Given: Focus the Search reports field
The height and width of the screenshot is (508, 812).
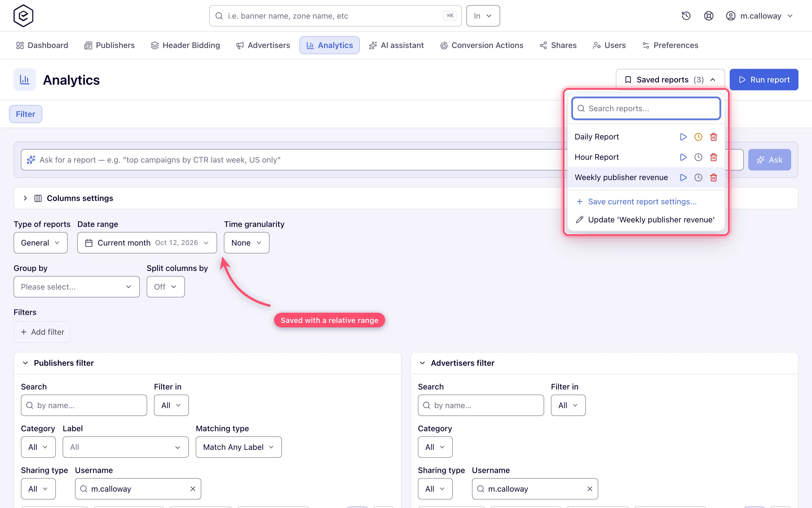Looking at the screenshot, I should 646,109.
